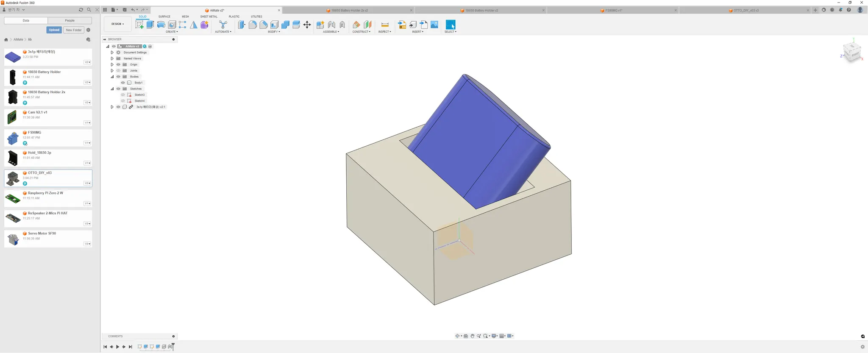
Task: Open the Data view in panel
Action: coord(26,20)
